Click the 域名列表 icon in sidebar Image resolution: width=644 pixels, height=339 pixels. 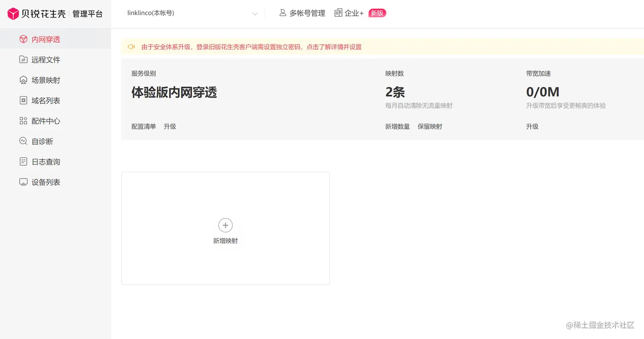click(23, 101)
